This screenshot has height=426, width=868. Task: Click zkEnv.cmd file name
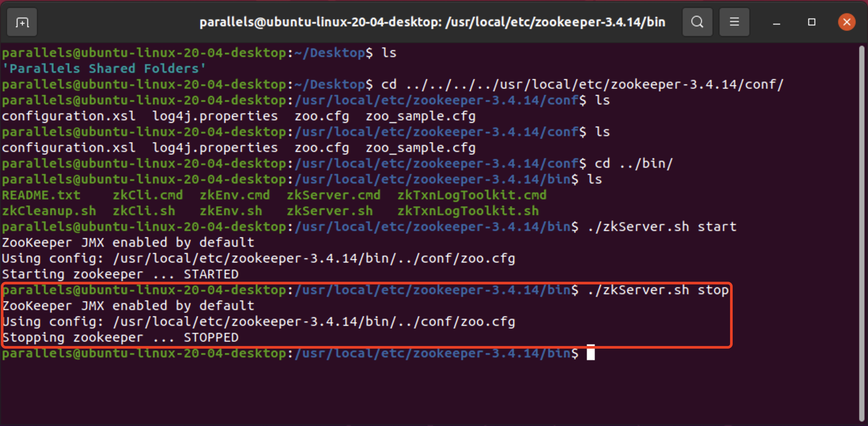coord(235,195)
